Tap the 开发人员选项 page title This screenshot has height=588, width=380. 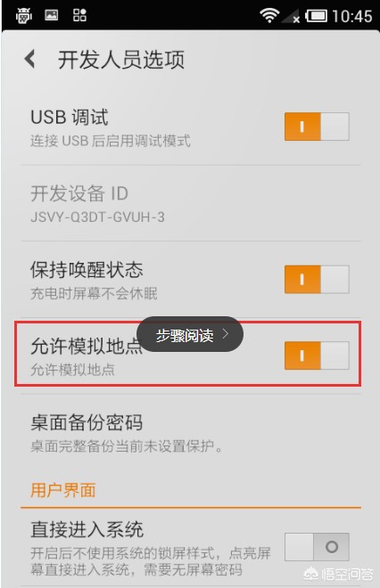tap(121, 60)
